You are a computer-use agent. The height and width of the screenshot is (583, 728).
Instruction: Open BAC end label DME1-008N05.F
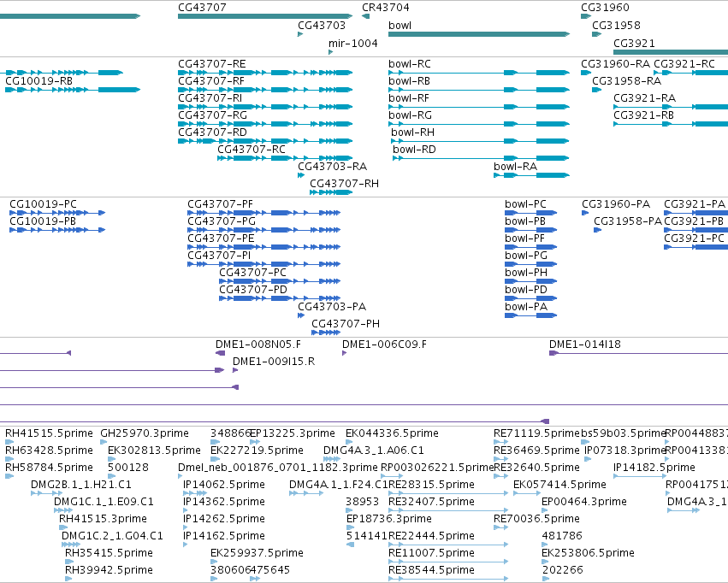click(258, 344)
